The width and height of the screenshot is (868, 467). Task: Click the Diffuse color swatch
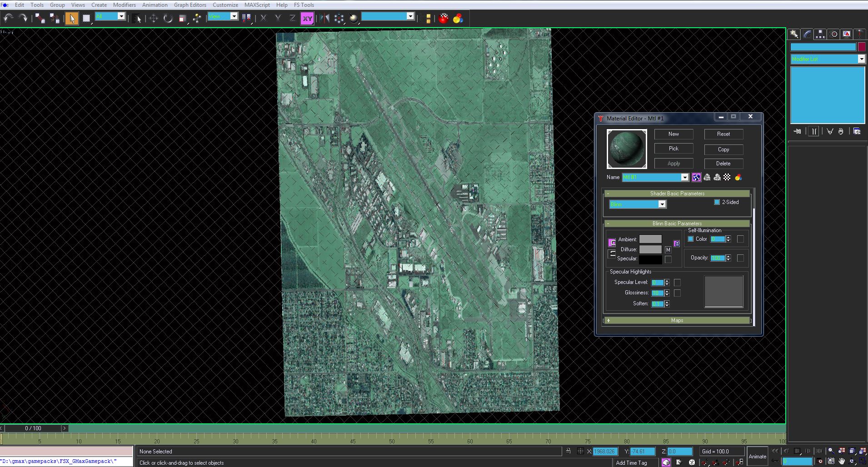tap(650, 249)
